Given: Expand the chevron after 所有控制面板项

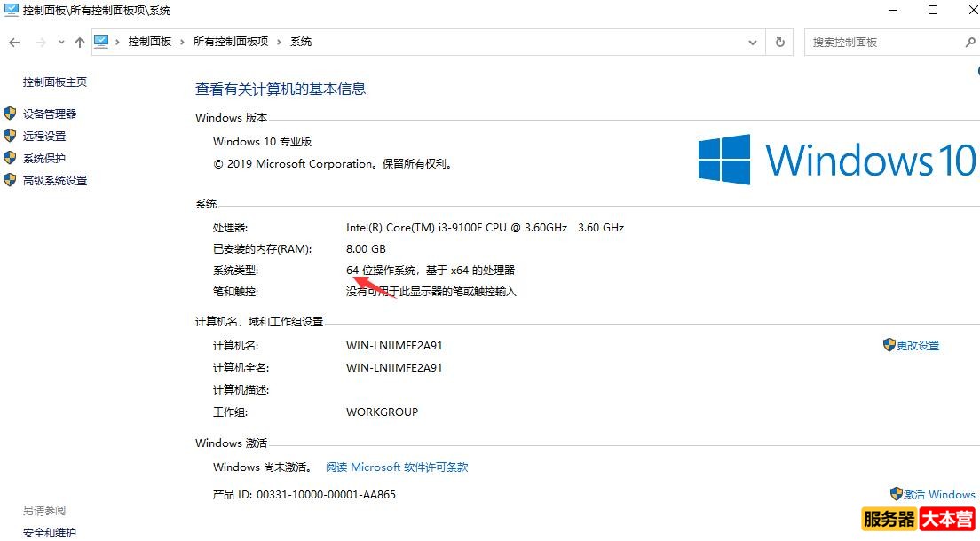Looking at the screenshot, I should 279,42.
